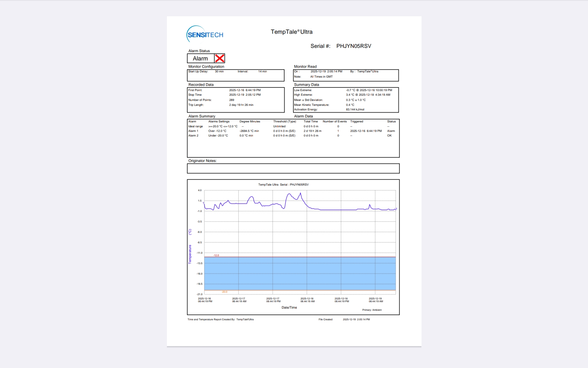Screen dimensions: 588x368
Task: Click the Primary: Ambient legend text
Action: 372,310
